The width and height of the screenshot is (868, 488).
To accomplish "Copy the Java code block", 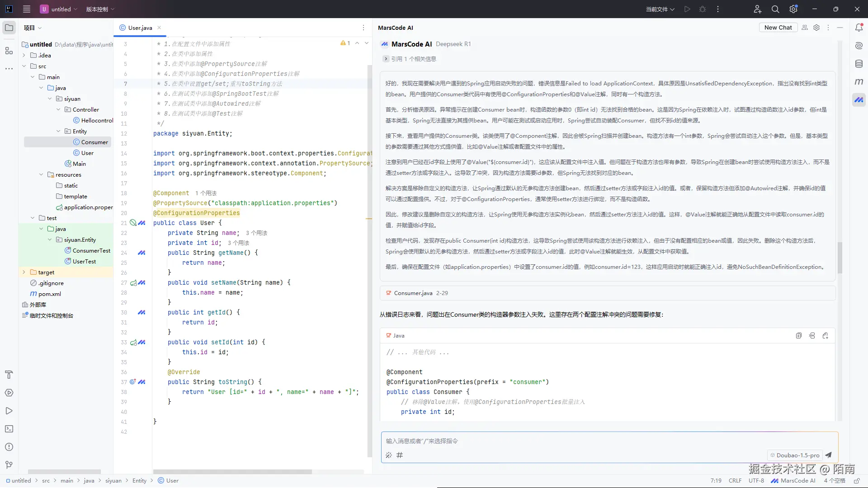I will coord(799,336).
